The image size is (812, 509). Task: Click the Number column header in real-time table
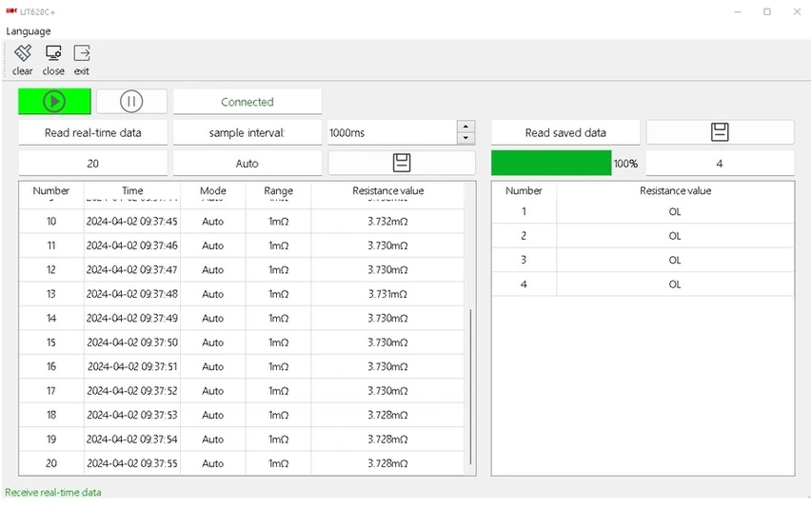pos(51,190)
